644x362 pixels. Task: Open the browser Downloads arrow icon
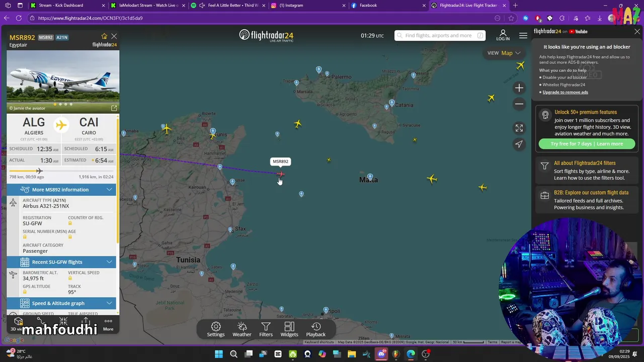(x=599, y=18)
